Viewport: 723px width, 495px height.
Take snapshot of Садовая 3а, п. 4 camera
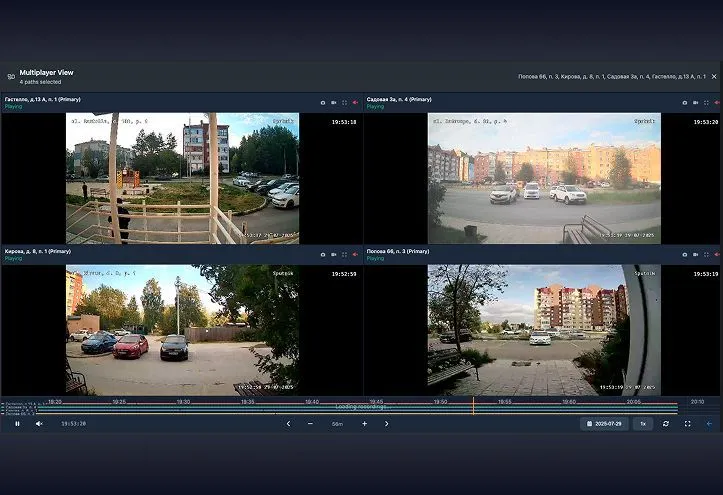pyautogui.click(x=685, y=103)
